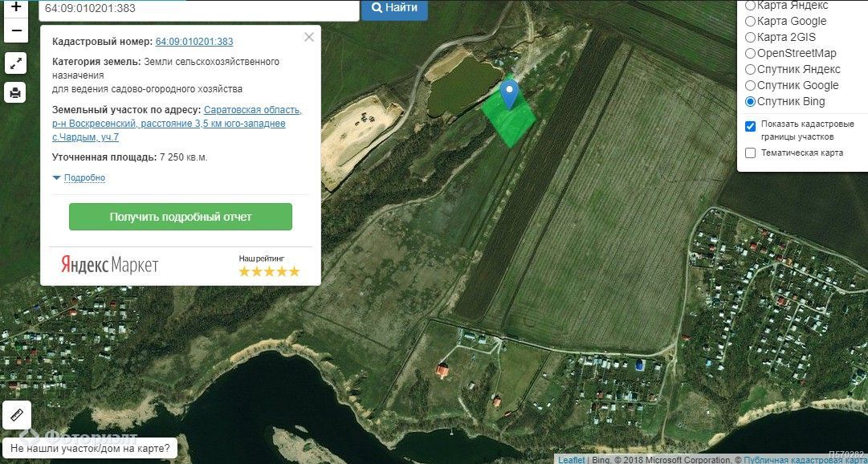This screenshot has height=464, width=868.
Task: Select the Карта 2GIS map layer
Action: click(x=751, y=37)
